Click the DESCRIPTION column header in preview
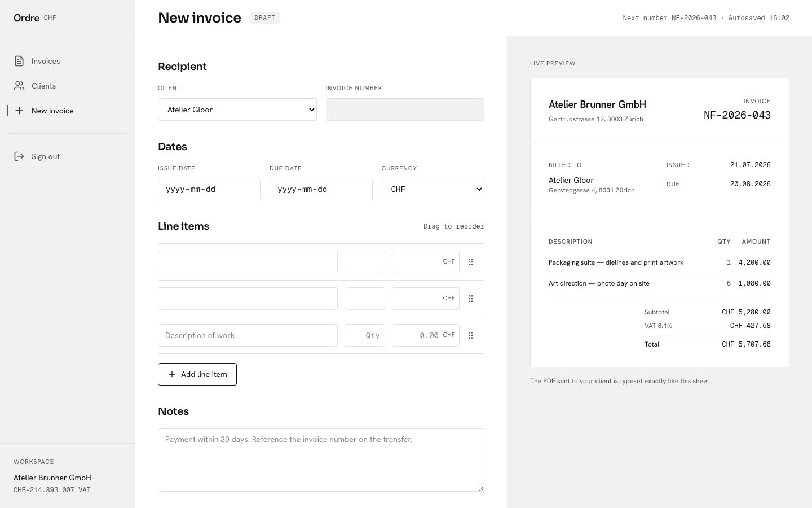The image size is (812, 508). pyautogui.click(x=571, y=242)
